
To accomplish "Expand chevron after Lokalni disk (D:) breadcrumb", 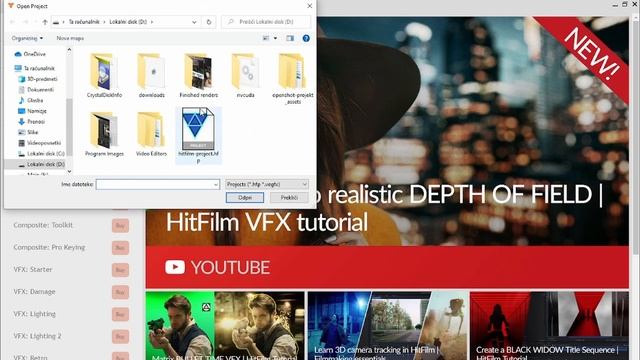I will 152,22.
